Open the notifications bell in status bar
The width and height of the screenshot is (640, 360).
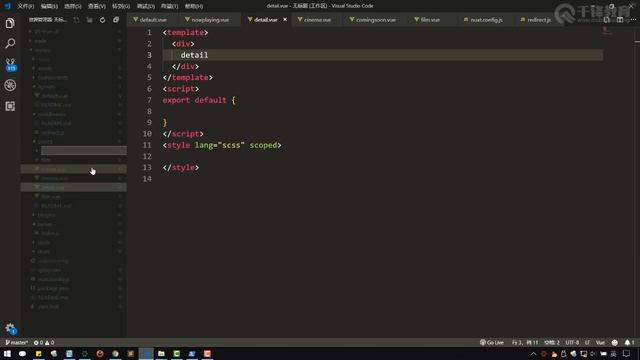point(629,342)
